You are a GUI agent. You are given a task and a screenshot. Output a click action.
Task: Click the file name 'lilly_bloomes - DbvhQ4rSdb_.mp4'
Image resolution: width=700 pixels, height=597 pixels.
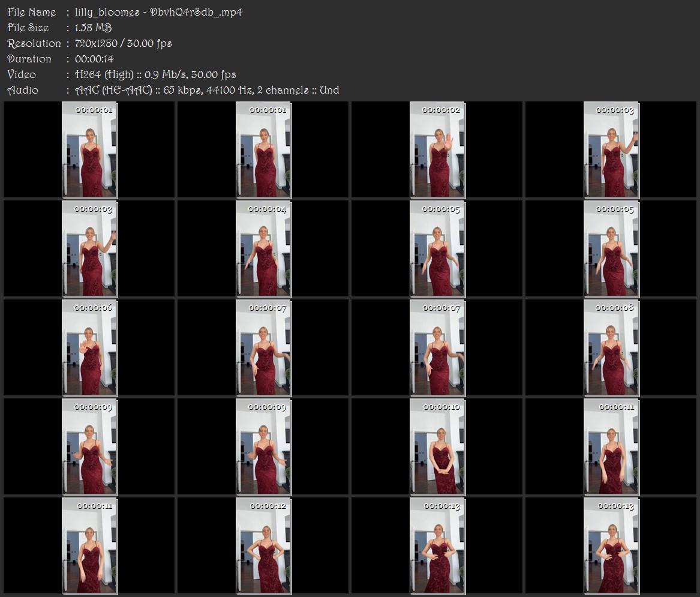click(158, 12)
